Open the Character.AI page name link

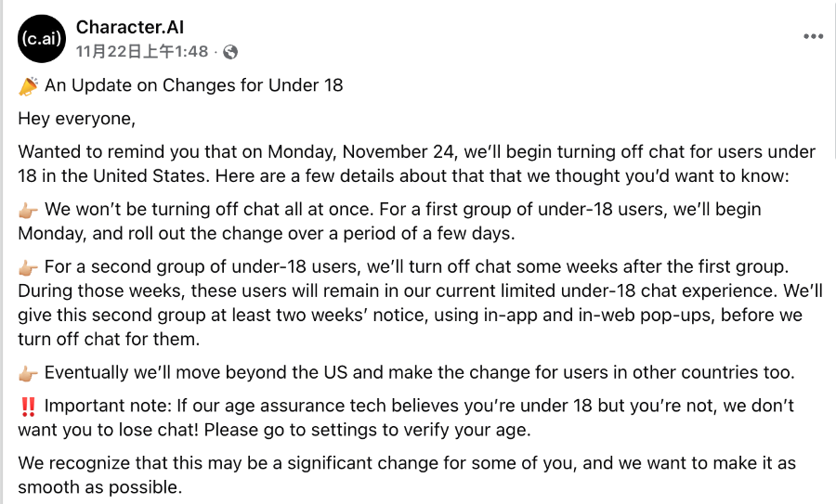130,28
